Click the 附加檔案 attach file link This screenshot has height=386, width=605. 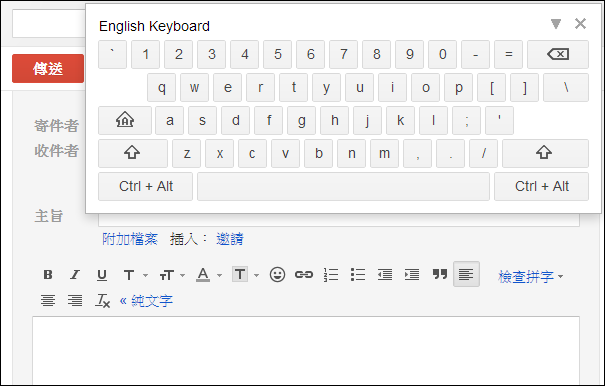point(130,239)
